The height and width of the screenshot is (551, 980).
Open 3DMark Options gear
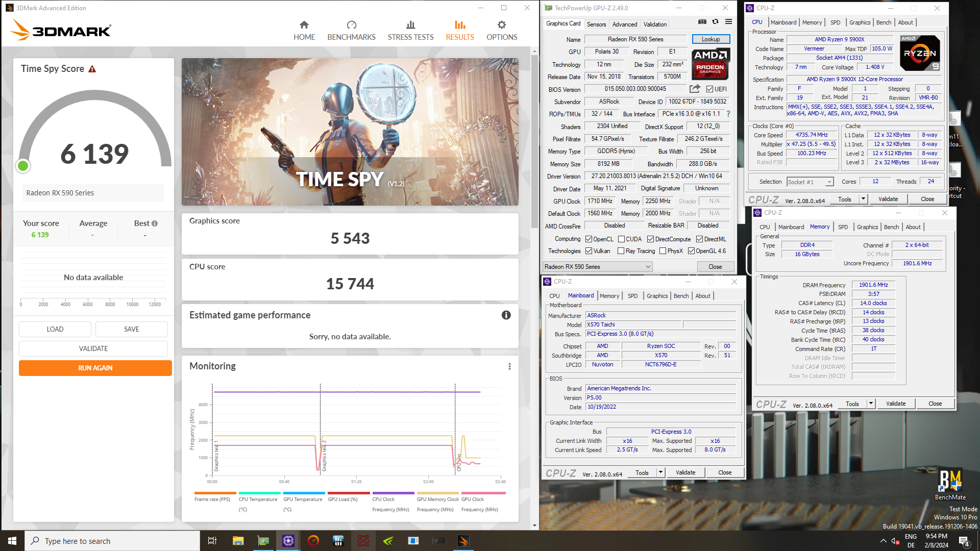tap(502, 31)
